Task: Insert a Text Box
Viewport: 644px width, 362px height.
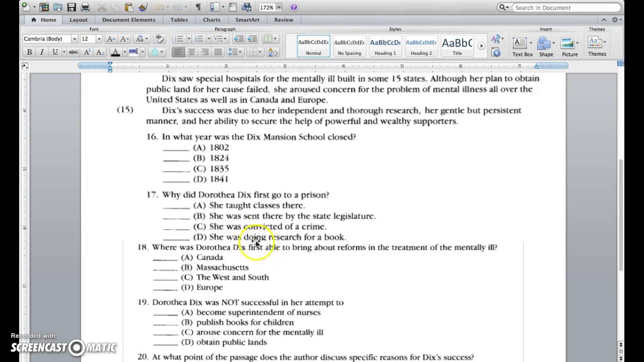Action: [x=522, y=47]
